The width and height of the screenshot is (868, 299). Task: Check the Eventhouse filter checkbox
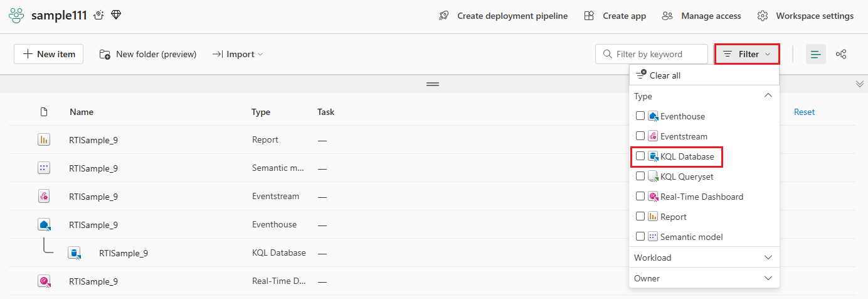click(640, 116)
